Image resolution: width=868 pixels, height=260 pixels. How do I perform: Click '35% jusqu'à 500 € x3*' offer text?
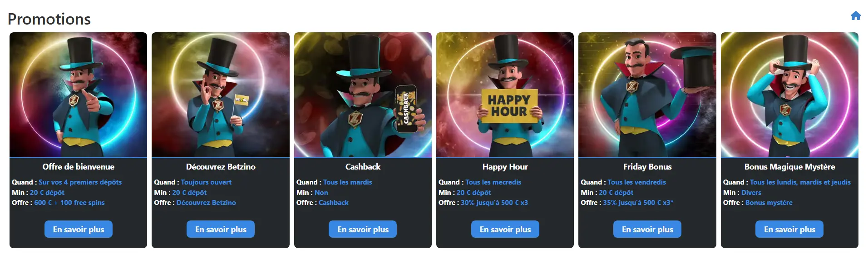638,203
